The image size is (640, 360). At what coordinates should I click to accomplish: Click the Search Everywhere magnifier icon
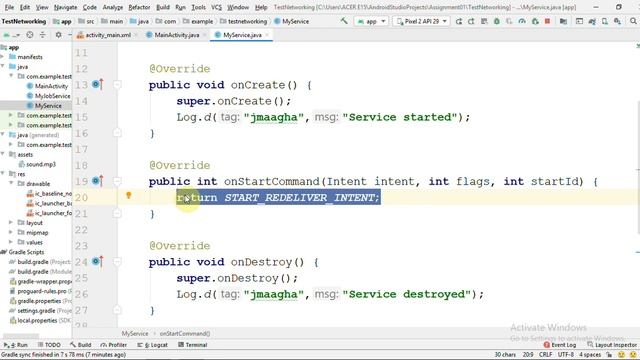[x=633, y=21]
